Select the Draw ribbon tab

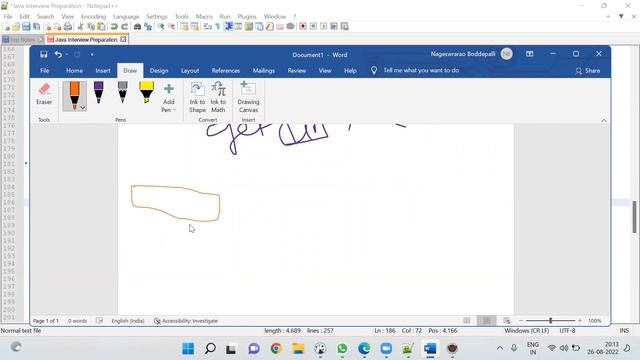(x=130, y=71)
